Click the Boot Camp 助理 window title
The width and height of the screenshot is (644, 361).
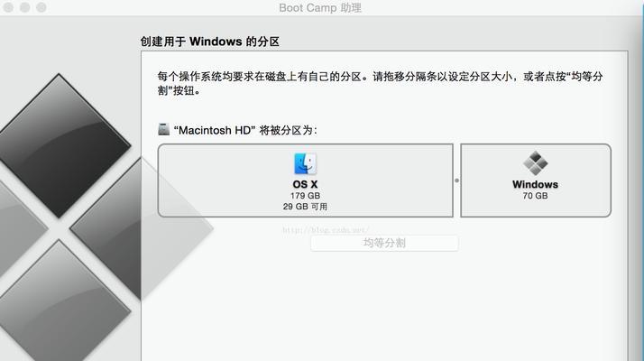(320, 8)
